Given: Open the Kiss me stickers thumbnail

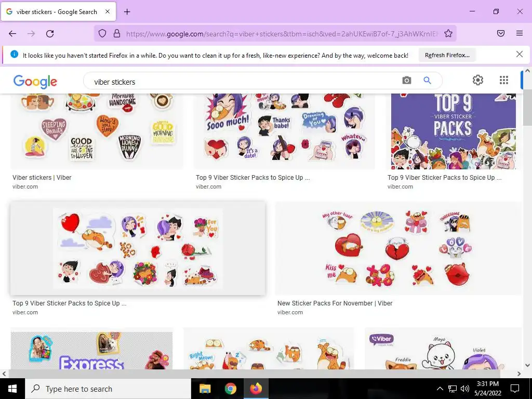Looking at the screenshot, I should [398, 248].
